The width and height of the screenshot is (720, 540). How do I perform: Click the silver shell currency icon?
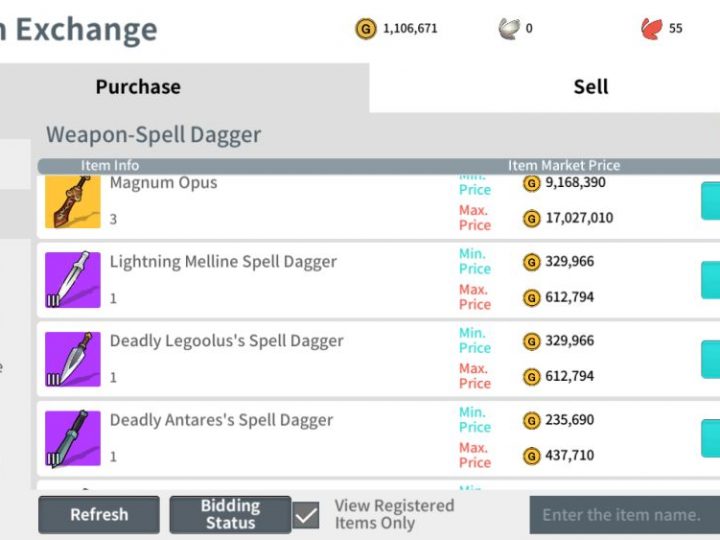click(509, 29)
